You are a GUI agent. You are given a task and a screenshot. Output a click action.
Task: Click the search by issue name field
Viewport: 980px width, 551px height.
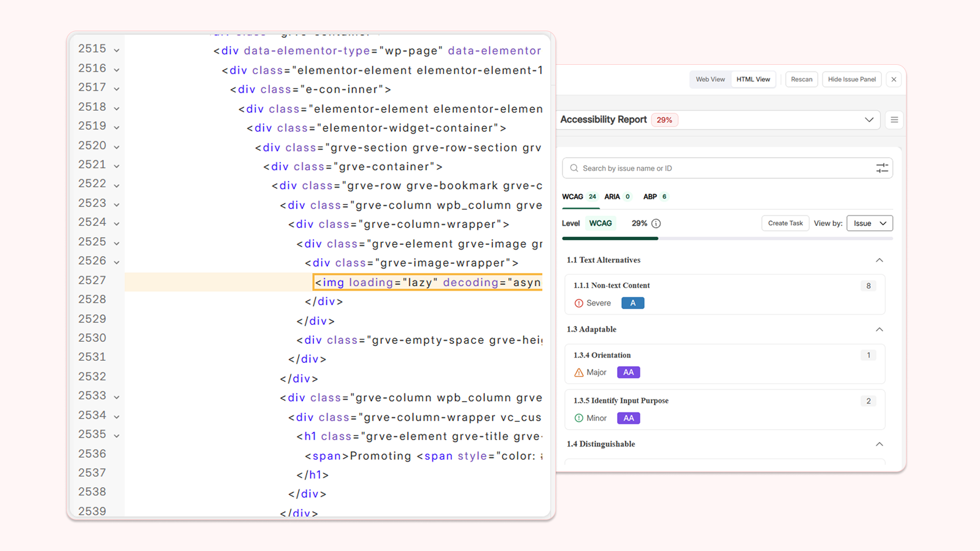click(x=727, y=168)
